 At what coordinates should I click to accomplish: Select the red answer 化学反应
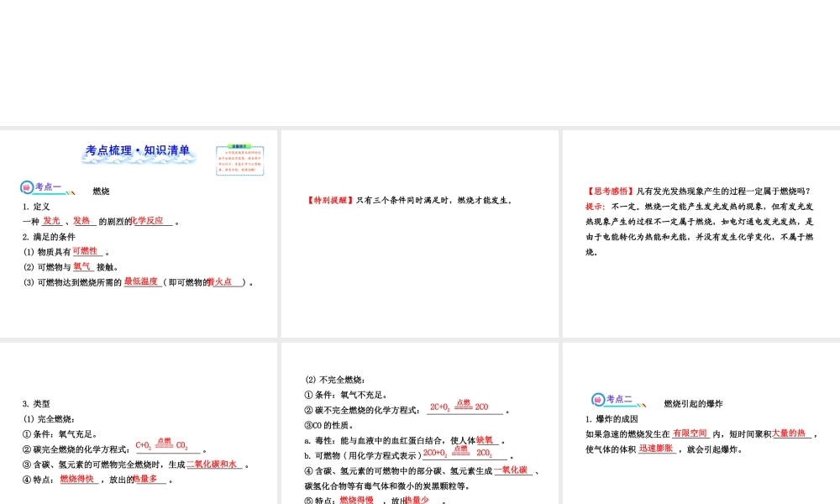(147, 221)
